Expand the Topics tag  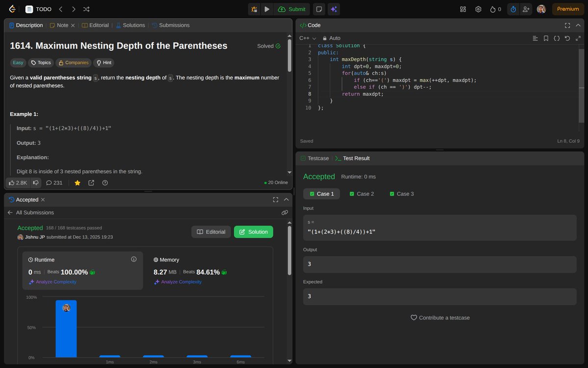pyautogui.click(x=41, y=63)
